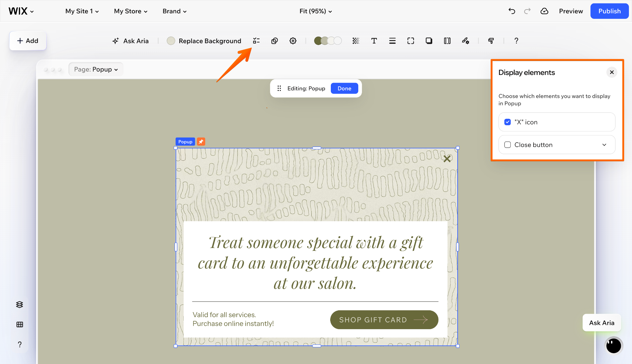Open the sidebar help question mark
This screenshot has height=364, width=632.
click(19, 345)
